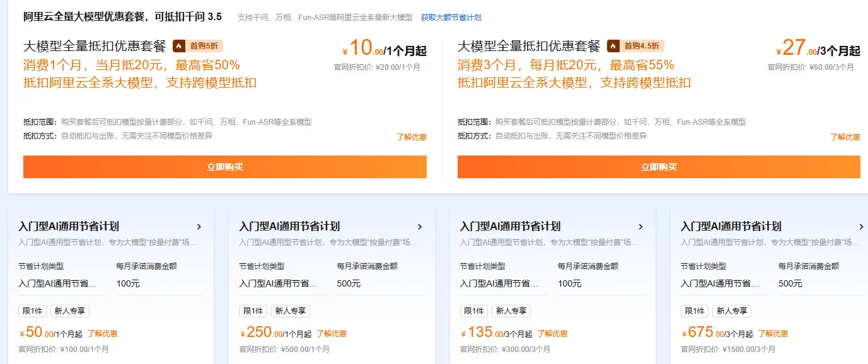
Task: Expand the ¥50 入门型AI通用节省计划 card arrow
Action: [199, 227]
